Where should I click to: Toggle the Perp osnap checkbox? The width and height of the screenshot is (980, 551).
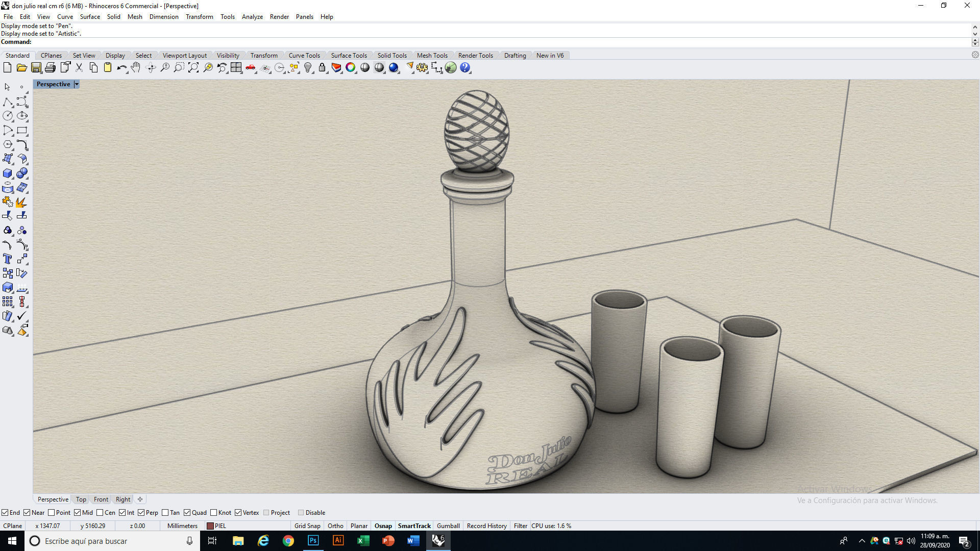point(141,513)
